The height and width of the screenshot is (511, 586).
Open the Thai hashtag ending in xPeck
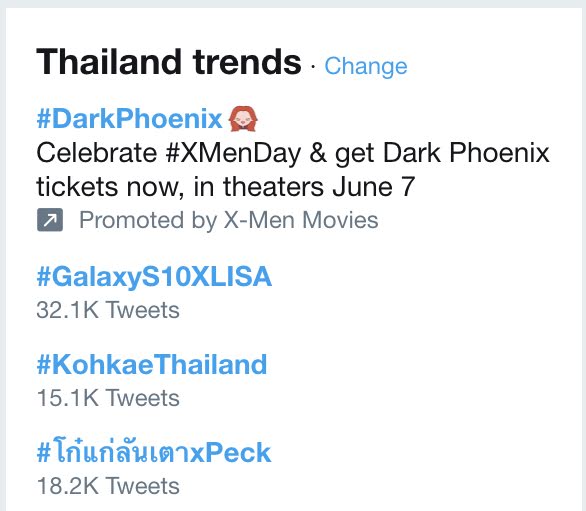tap(154, 452)
